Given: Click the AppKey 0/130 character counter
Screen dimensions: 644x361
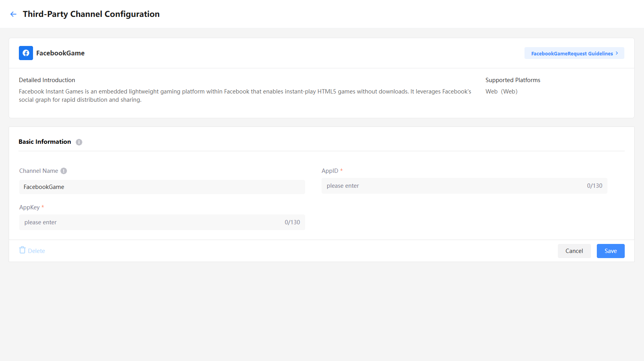Looking at the screenshot, I should tap(292, 222).
